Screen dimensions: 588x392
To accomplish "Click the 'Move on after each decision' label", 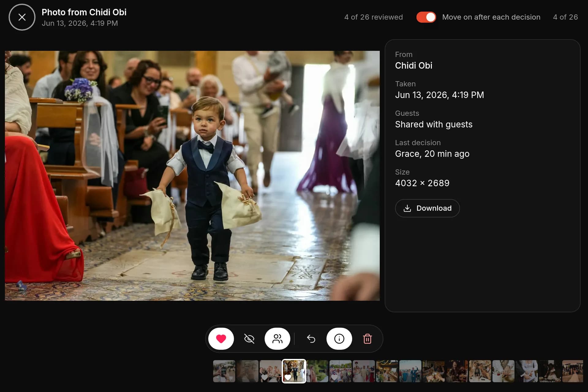I will pyautogui.click(x=491, y=17).
